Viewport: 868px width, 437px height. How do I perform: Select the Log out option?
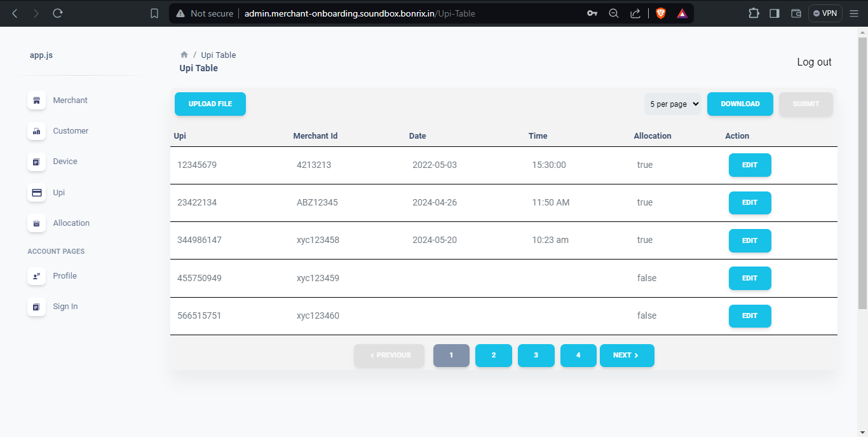pyautogui.click(x=814, y=62)
